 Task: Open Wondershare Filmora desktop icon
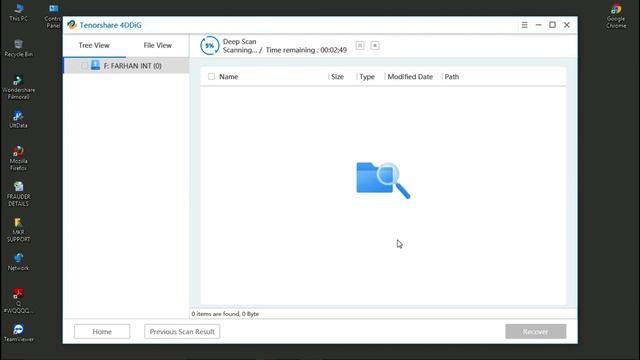18,87
